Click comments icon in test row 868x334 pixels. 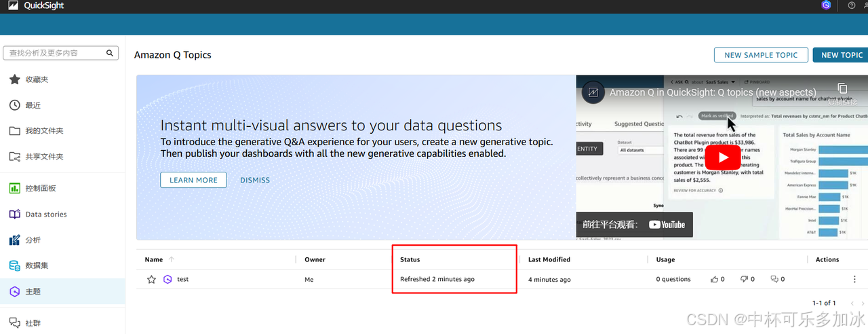(774, 279)
